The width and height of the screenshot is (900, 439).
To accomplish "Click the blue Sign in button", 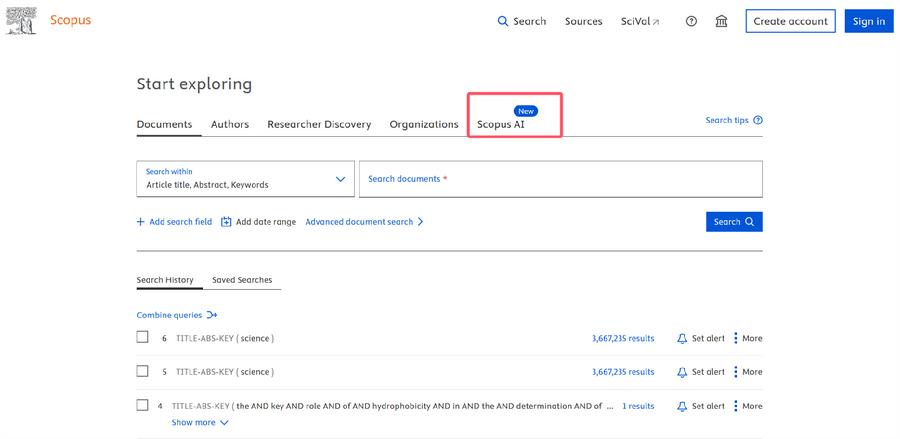I will click(868, 21).
